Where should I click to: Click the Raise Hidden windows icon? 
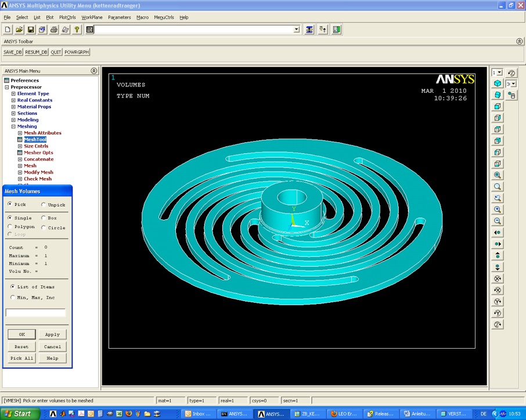(x=309, y=30)
